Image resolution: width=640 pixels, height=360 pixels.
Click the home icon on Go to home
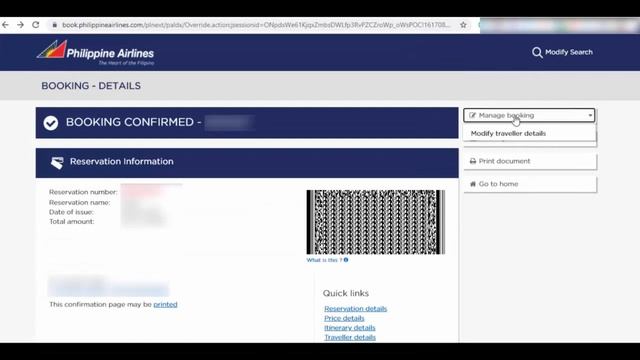click(x=473, y=184)
